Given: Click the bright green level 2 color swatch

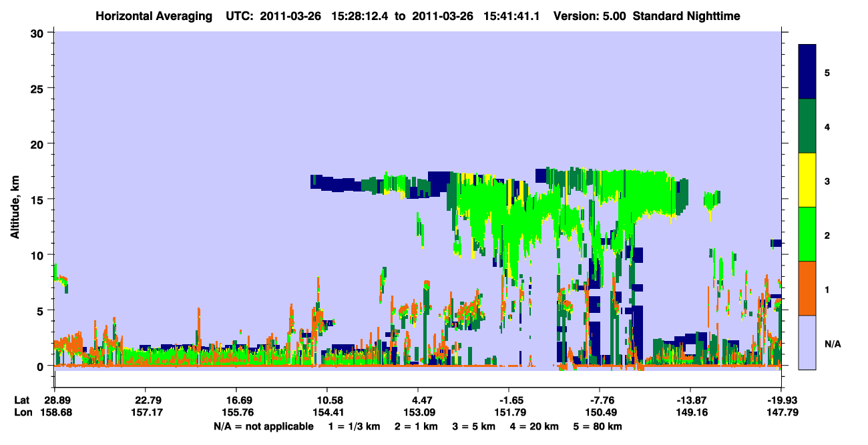Looking at the screenshot, I should point(807,234).
